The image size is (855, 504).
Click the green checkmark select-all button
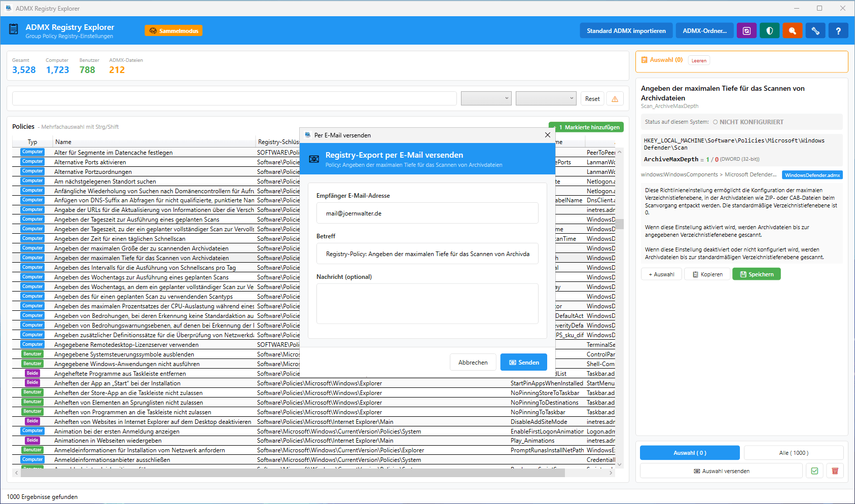click(814, 471)
